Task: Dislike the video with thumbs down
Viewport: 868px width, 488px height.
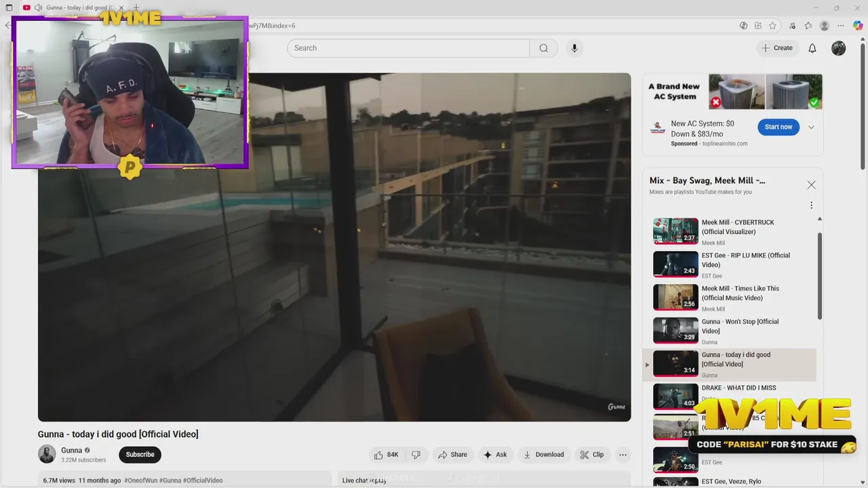Action: click(416, 455)
